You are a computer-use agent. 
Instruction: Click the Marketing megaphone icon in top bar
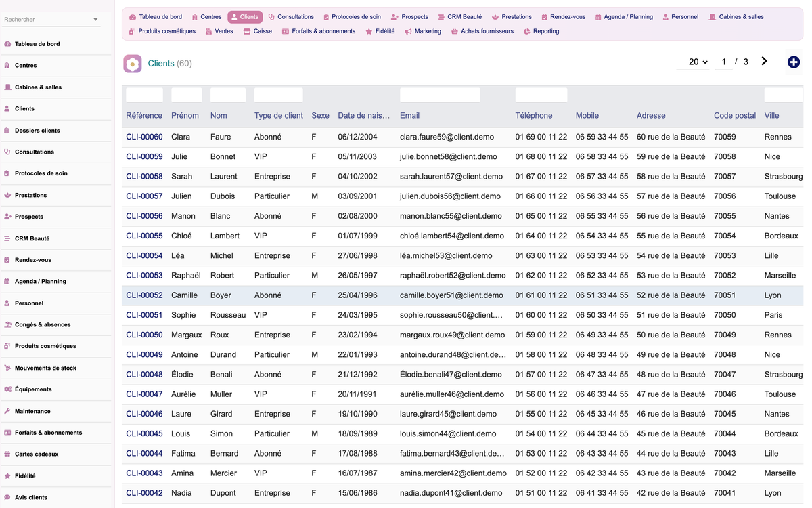click(408, 31)
